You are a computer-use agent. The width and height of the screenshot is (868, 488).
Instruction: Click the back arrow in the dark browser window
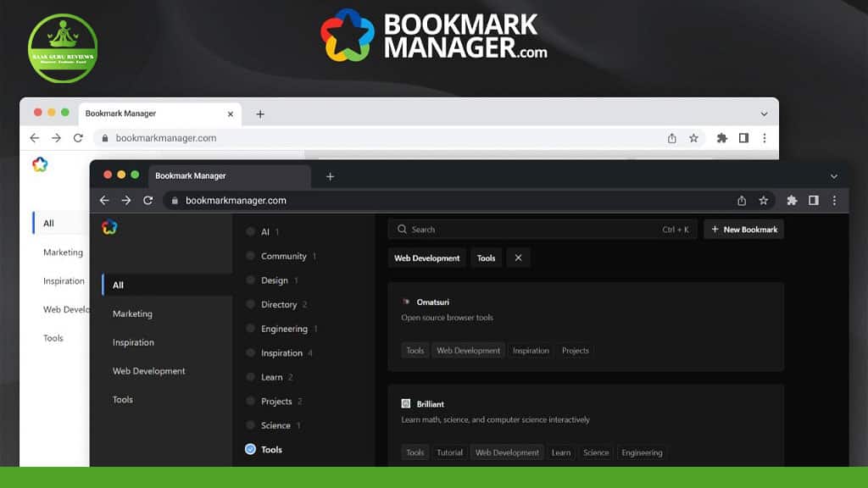tap(104, 200)
